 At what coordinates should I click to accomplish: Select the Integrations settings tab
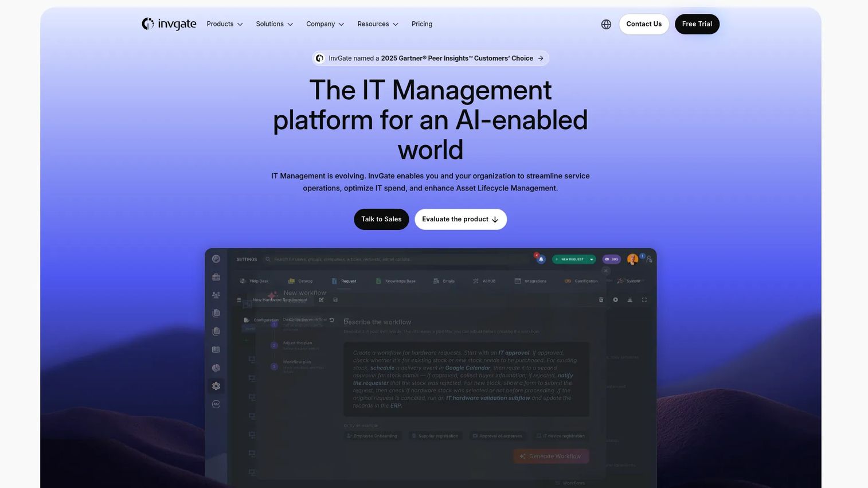(530, 281)
